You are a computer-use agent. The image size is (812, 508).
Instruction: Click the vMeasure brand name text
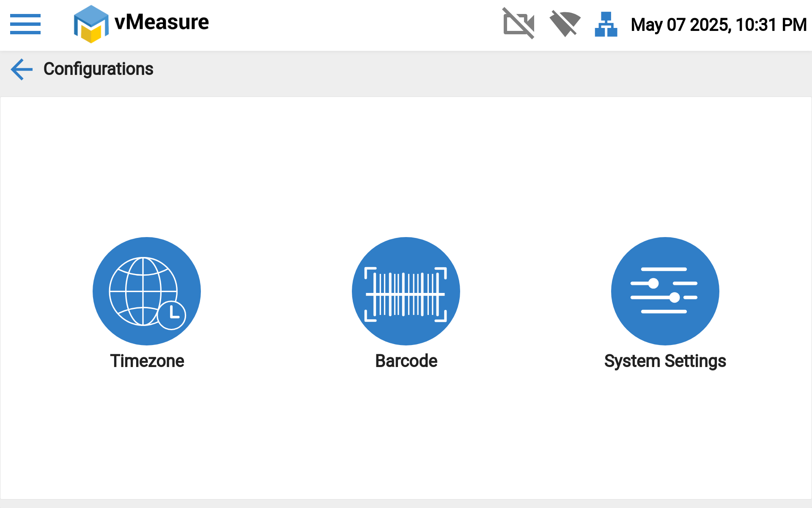162,22
